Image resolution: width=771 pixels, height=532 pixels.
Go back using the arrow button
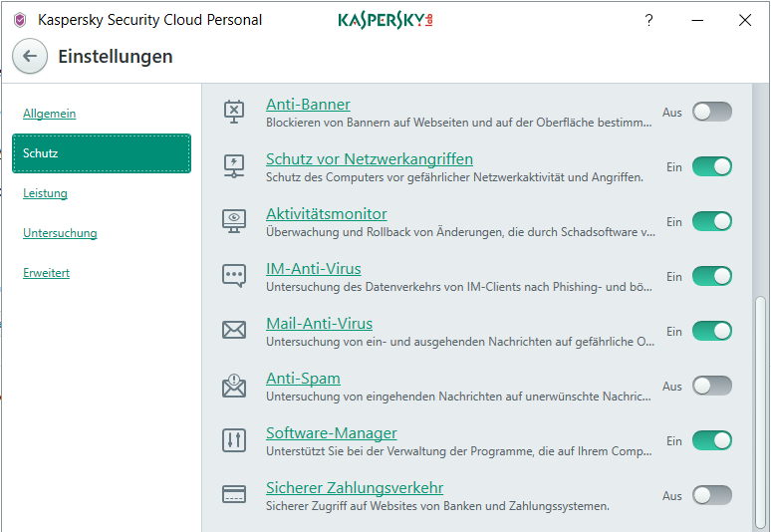pos(30,57)
